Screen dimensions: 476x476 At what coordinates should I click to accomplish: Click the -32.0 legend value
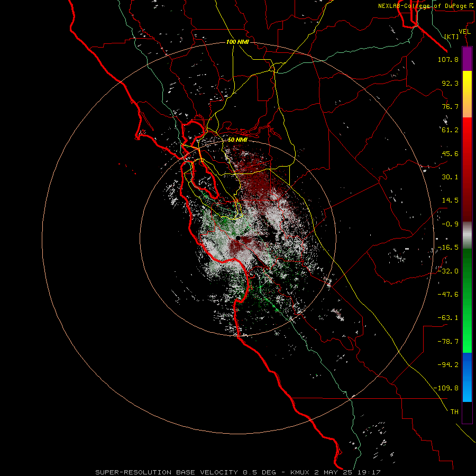[x=448, y=271]
